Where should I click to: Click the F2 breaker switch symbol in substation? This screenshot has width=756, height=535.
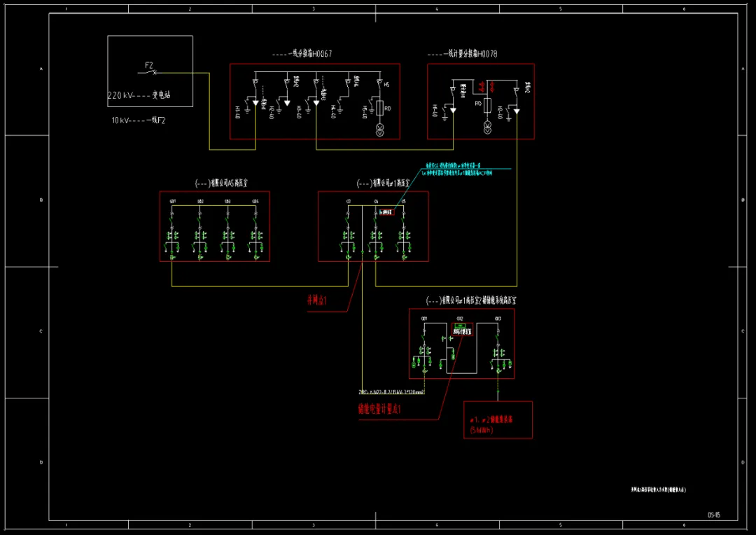point(150,71)
